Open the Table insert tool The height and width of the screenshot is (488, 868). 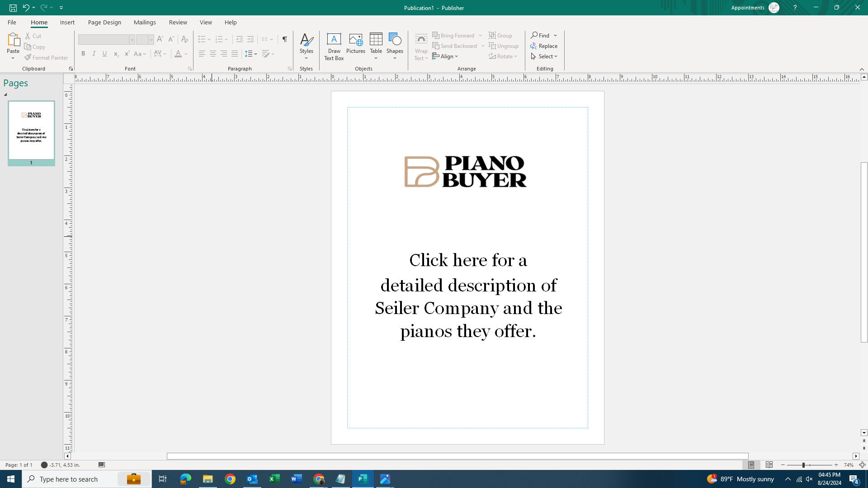click(x=376, y=47)
